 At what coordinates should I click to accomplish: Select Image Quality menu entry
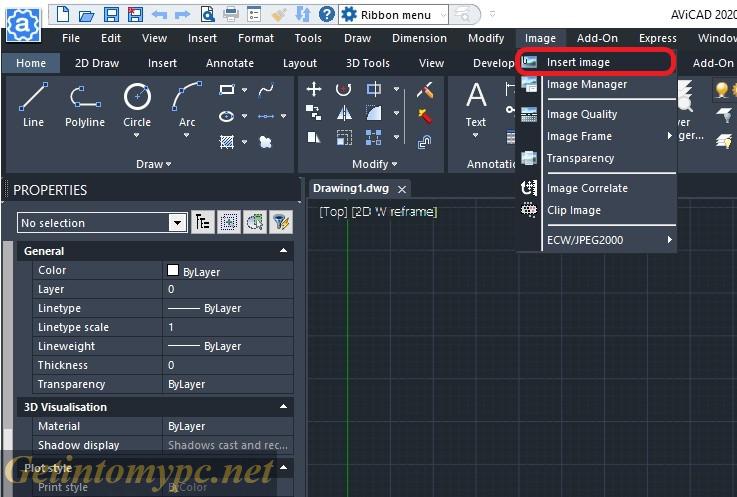coord(597,114)
